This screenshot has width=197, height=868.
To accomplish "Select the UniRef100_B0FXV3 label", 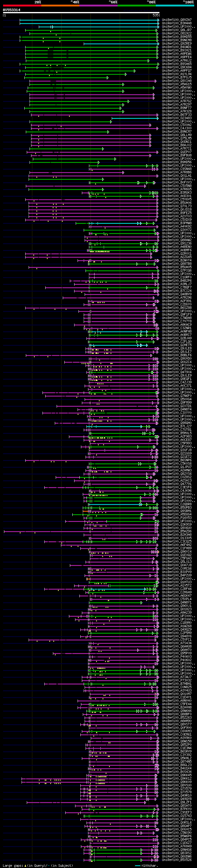I will (x=176, y=183).
